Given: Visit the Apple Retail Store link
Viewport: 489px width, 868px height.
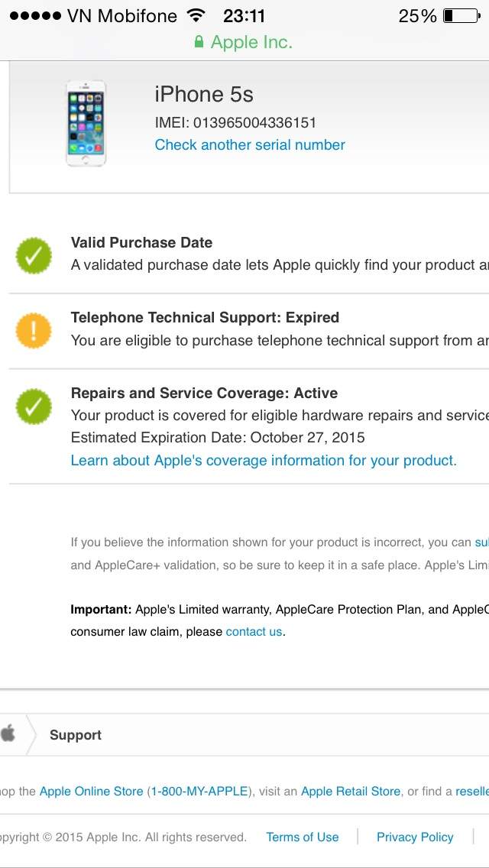Looking at the screenshot, I should tap(351, 792).
